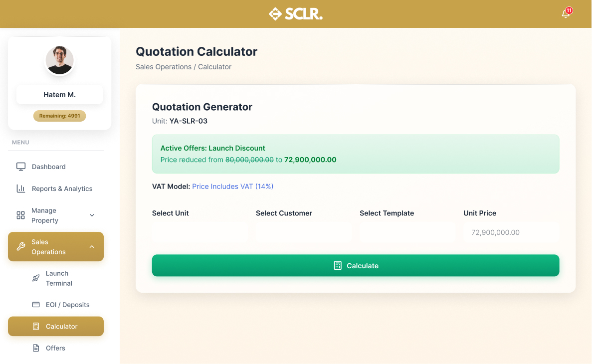Click Hatem M. profile avatar photo
592x364 pixels.
(60, 60)
